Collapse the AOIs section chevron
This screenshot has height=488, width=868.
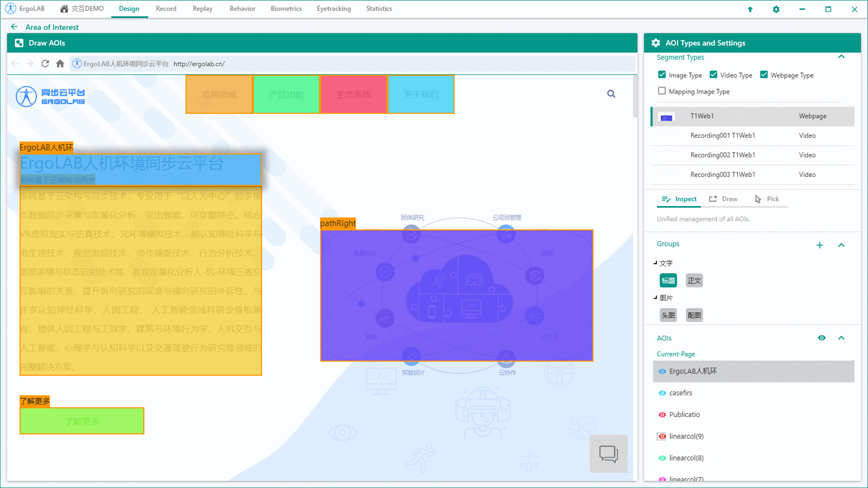point(841,338)
